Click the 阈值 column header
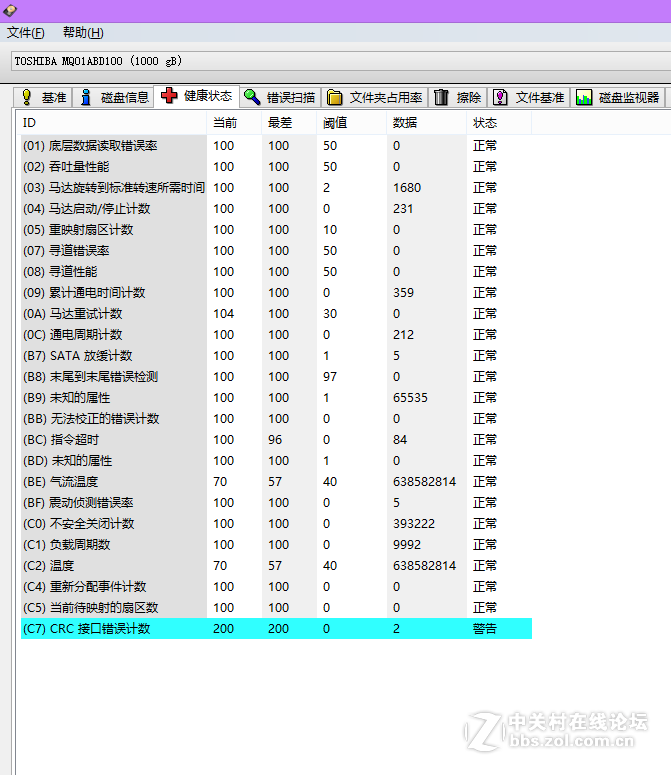Screen dimensions: 671x775 coord(351,123)
